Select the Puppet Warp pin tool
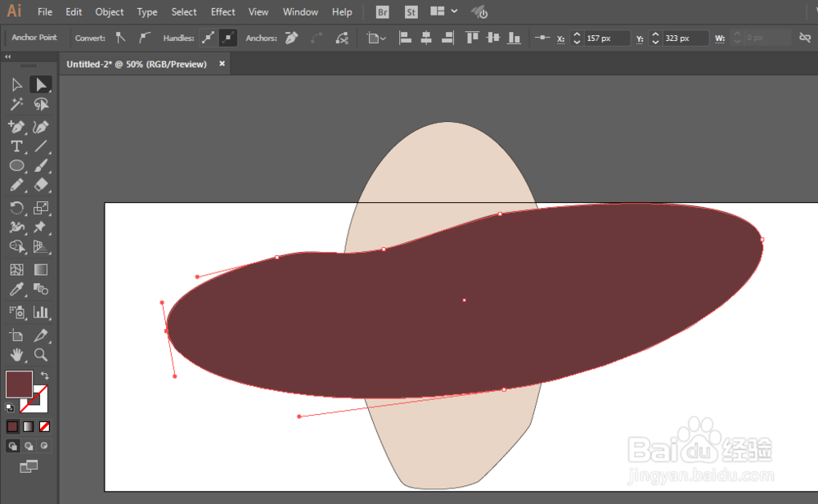Image resolution: width=818 pixels, height=504 pixels. [41, 227]
